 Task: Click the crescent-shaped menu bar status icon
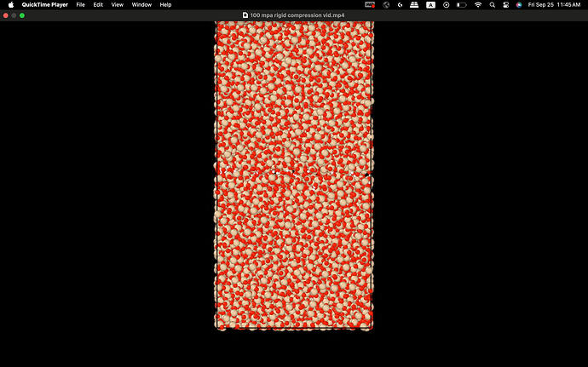(x=401, y=5)
